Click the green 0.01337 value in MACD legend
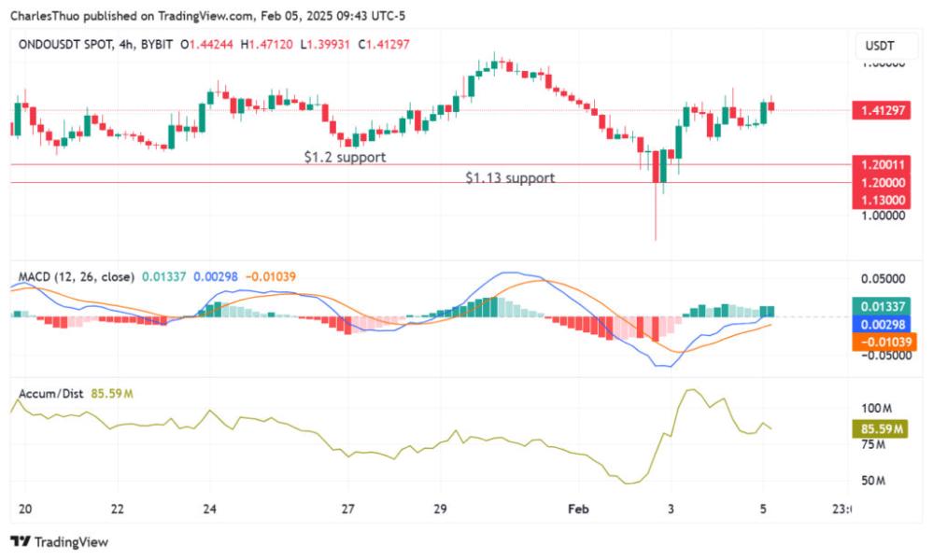This screenshot has height=560, width=933. (x=163, y=276)
